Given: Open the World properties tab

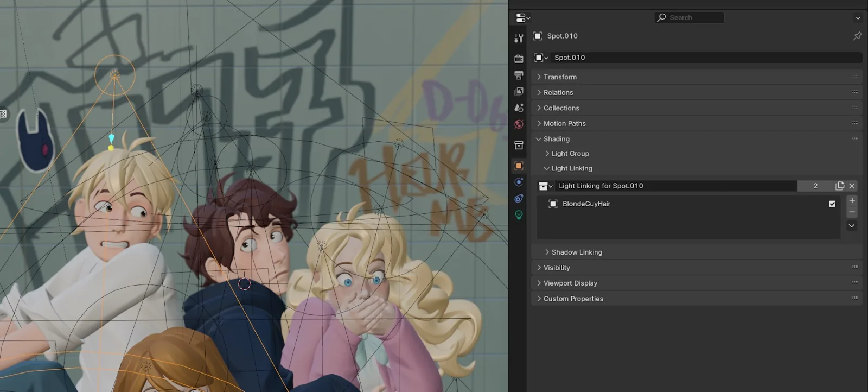Looking at the screenshot, I should coord(519,124).
